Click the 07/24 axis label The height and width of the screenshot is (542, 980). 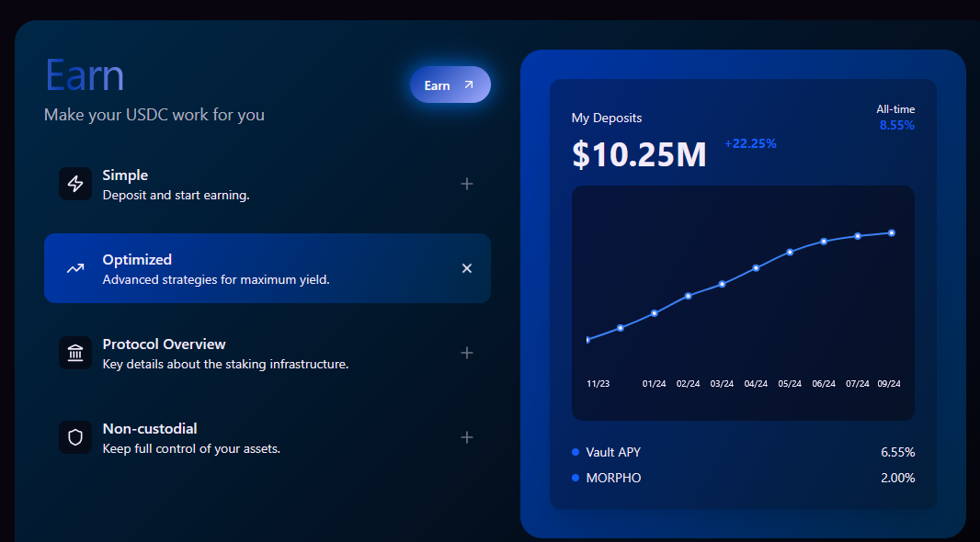tap(858, 383)
